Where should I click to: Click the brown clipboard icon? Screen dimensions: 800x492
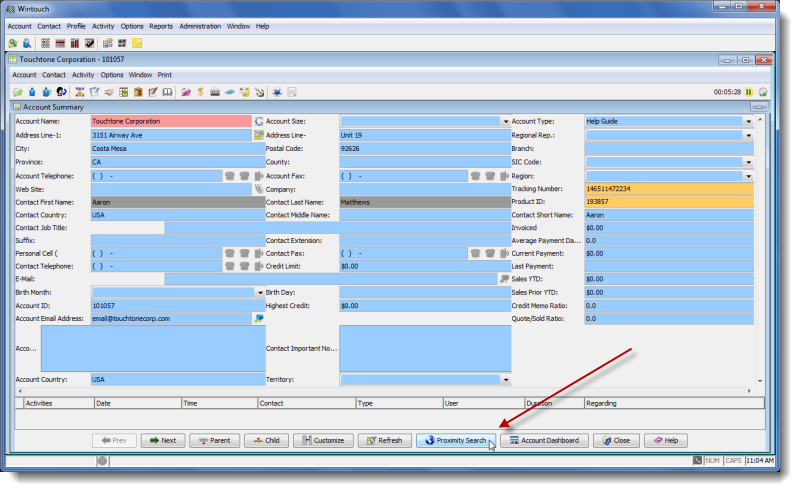[138, 92]
